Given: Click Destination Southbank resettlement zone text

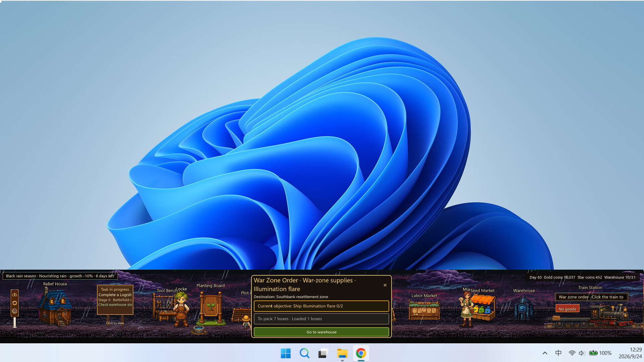Looking at the screenshot, I should click(291, 297).
